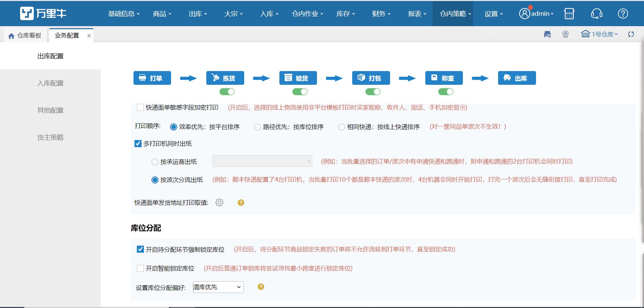Screen dimensions: 644x308
Task: Select 入库配置 in the sidebar
Action: pos(50,83)
